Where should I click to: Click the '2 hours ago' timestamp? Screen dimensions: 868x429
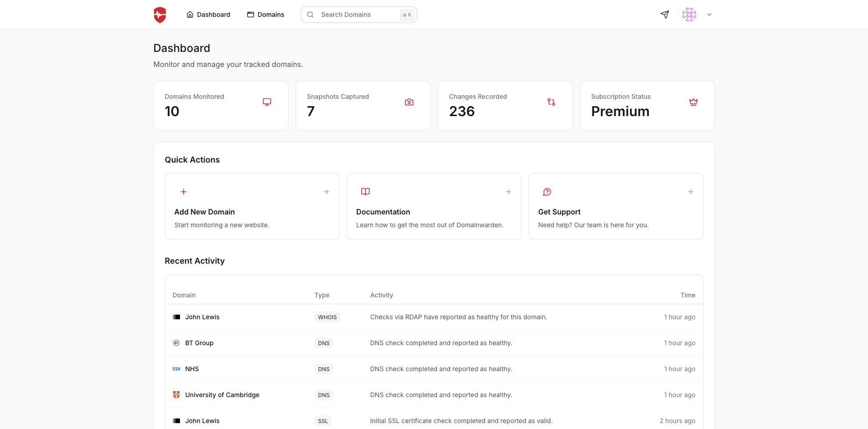678,421
